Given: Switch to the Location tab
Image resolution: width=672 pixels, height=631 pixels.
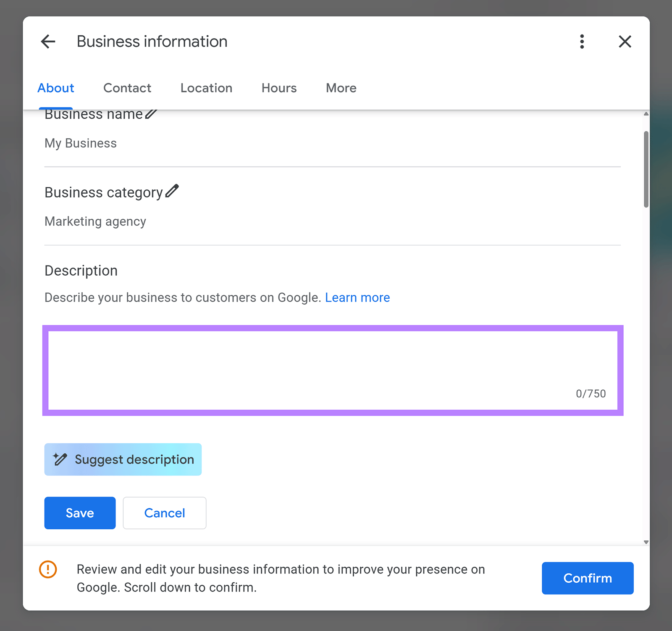Looking at the screenshot, I should 206,88.
